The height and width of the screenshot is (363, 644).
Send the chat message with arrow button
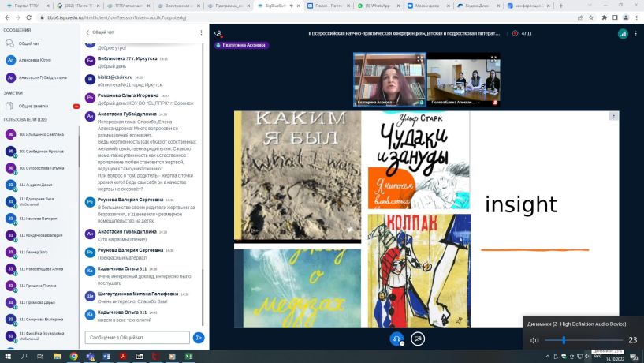(199, 338)
